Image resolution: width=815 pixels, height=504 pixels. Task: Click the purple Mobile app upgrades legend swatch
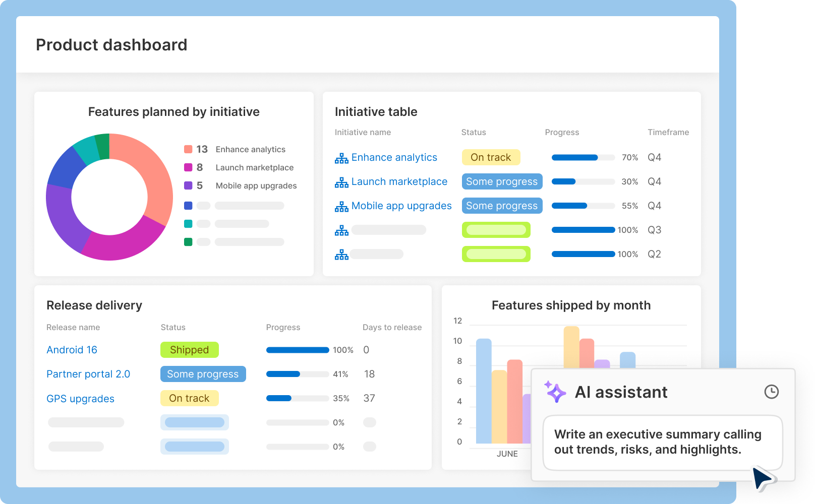[x=188, y=185]
